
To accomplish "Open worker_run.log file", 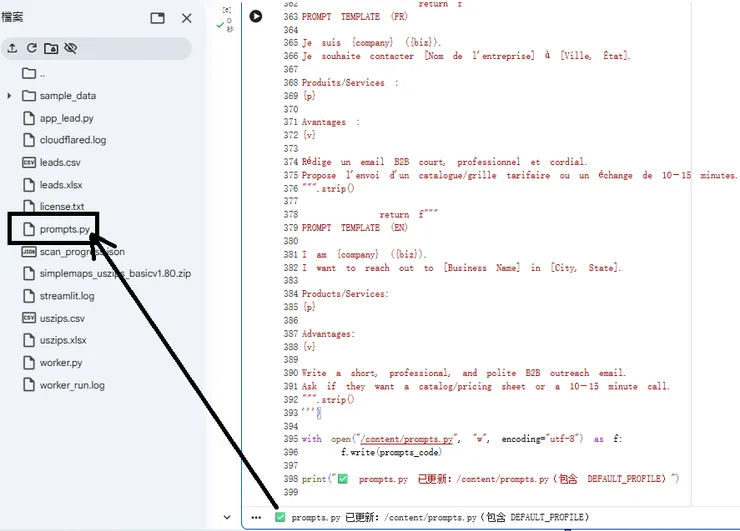I will [x=72, y=385].
